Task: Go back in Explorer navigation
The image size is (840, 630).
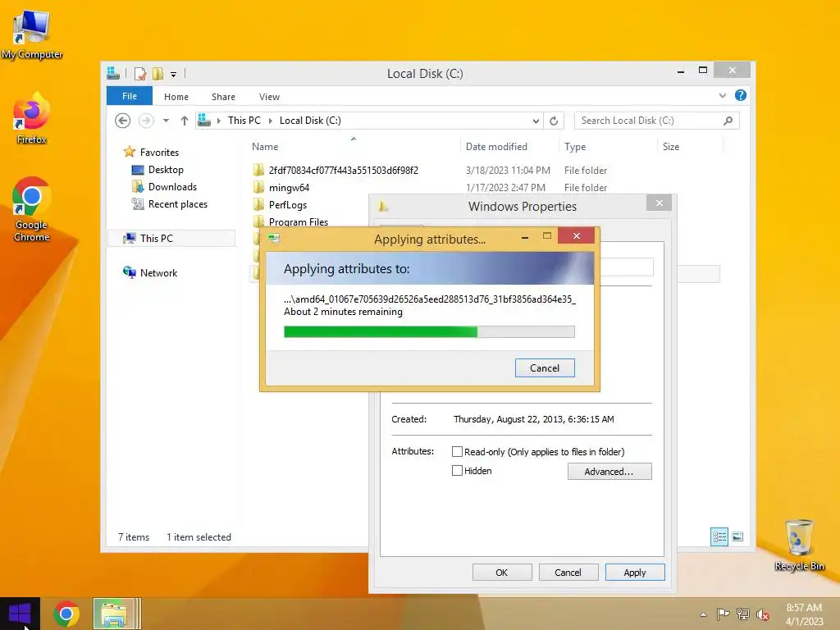Action: pyautogui.click(x=123, y=121)
